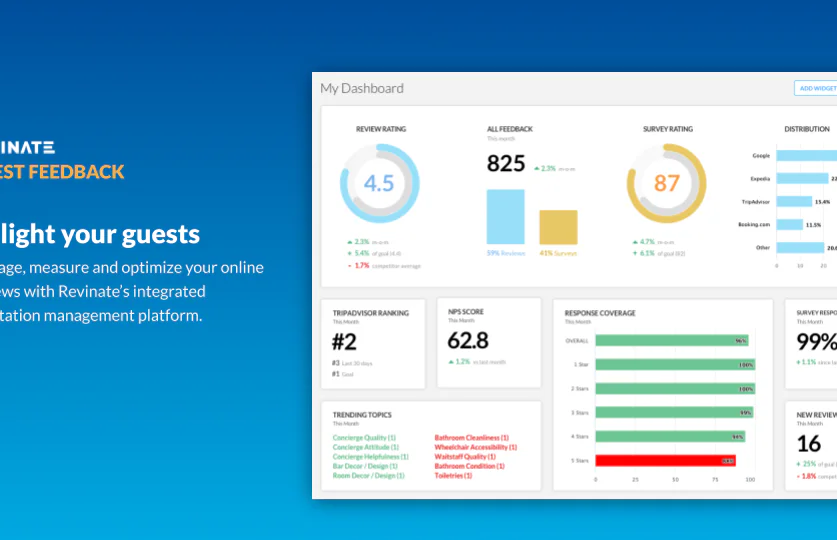The width and height of the screenshot is (837, 540).
Task: Open the Bar Decor / Design topic
Action: tap(365, 466)
